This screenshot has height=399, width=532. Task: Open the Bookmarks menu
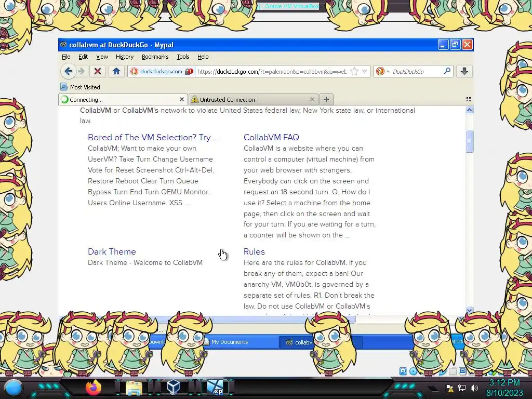pyautogui.click(x=155, y=57)
